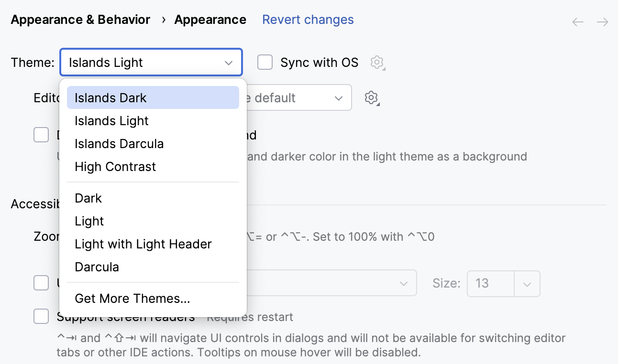Go to Appearance & Behavior section
618x364 pixels.
80,20
